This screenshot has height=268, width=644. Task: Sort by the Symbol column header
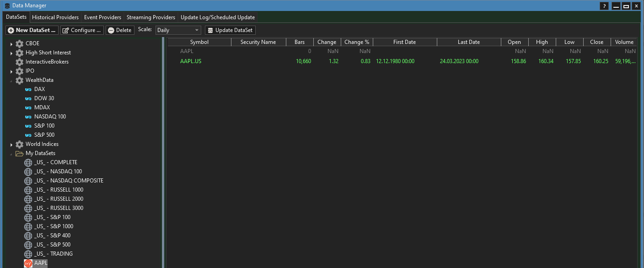point(199,42)
